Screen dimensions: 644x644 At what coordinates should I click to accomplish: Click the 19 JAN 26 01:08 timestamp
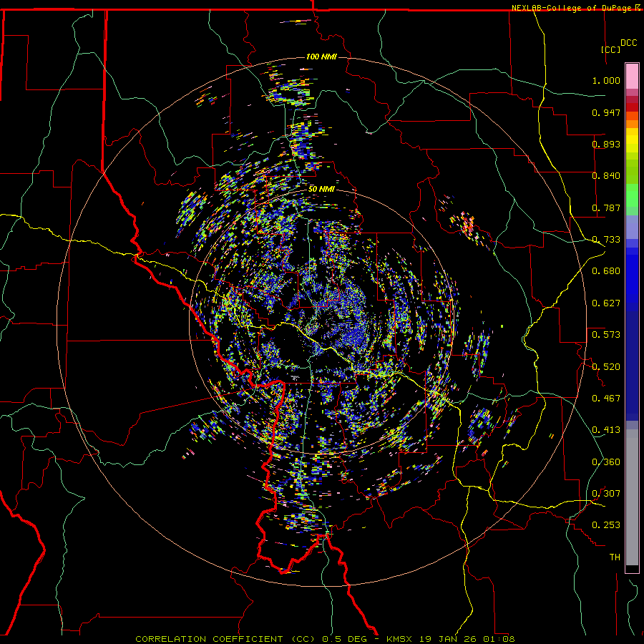pyautogui.click(x=469, y=639)
